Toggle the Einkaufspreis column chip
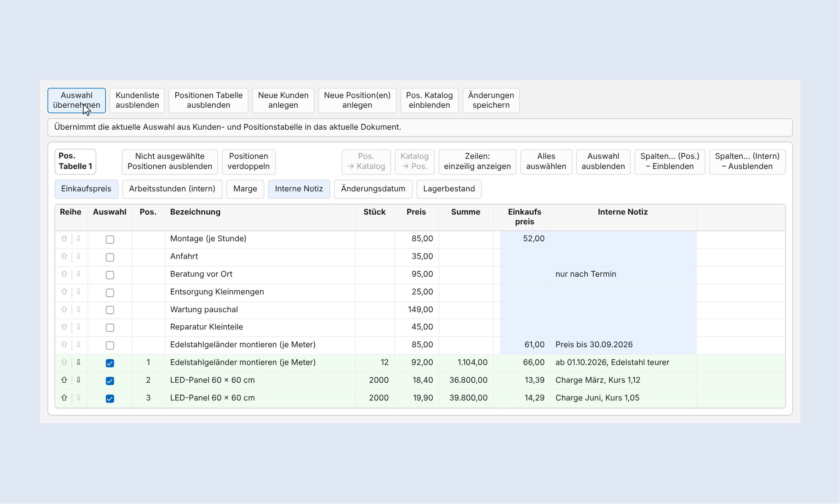Viewport: 840px width, 504px height. pyautogui.click(x=86, y=189)
